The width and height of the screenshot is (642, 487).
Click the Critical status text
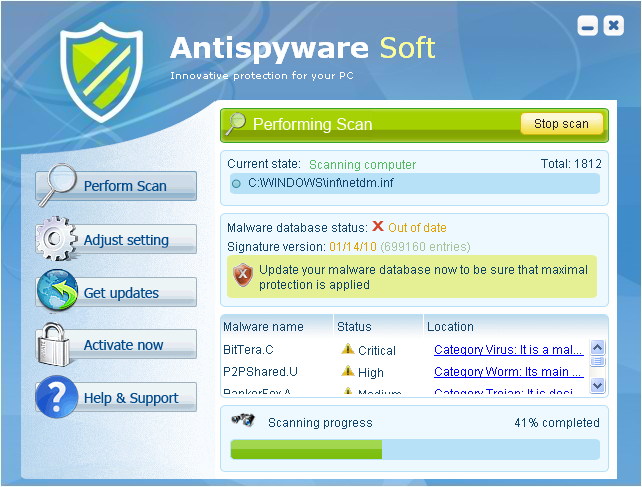377,351
